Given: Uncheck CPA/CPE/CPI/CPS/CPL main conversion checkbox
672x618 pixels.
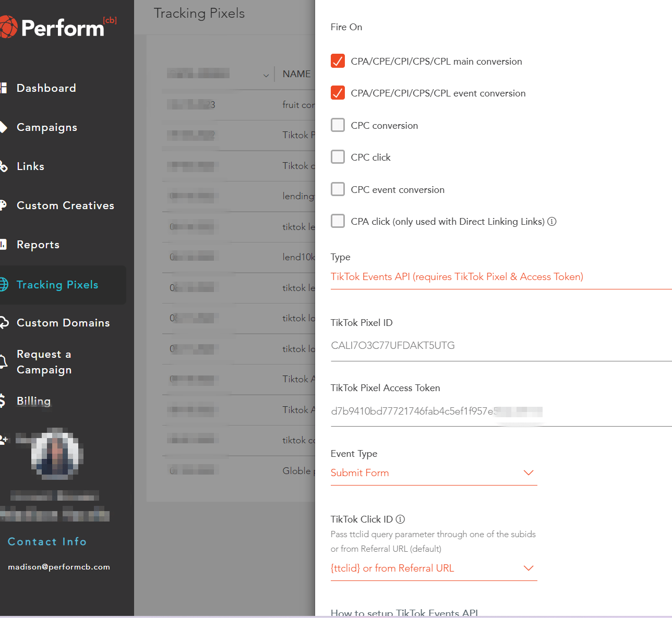Looking at the screenshot, I should coord(338,61).
